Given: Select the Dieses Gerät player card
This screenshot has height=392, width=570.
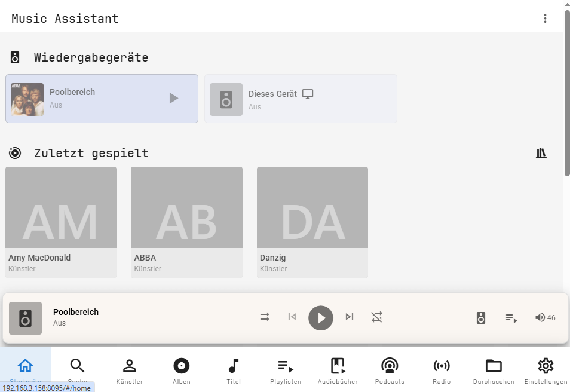Looking at the screenshot, I should (x=301, y=99).
